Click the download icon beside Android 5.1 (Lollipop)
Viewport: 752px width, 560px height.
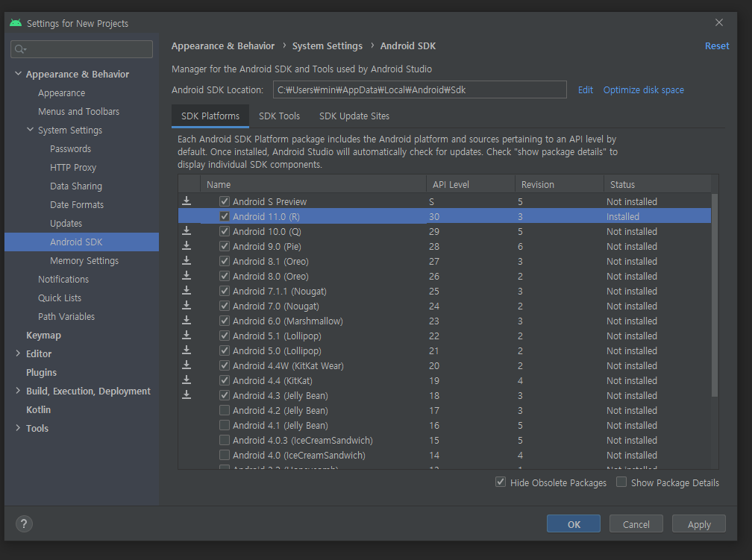click(x=187, y=335)
